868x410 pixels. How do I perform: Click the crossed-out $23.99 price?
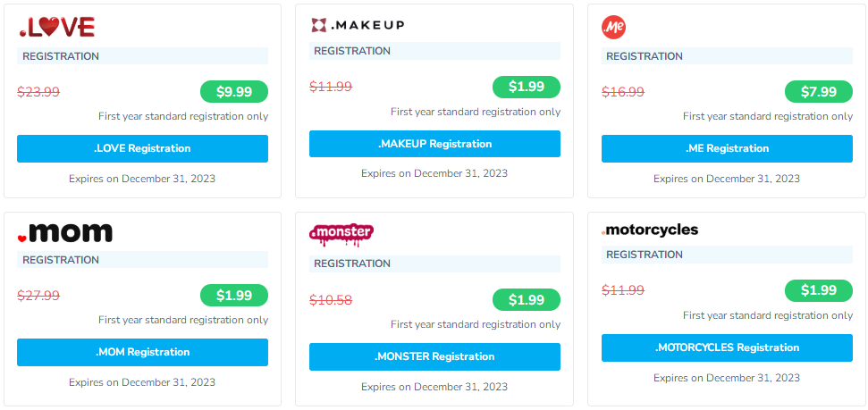point(38,91)
